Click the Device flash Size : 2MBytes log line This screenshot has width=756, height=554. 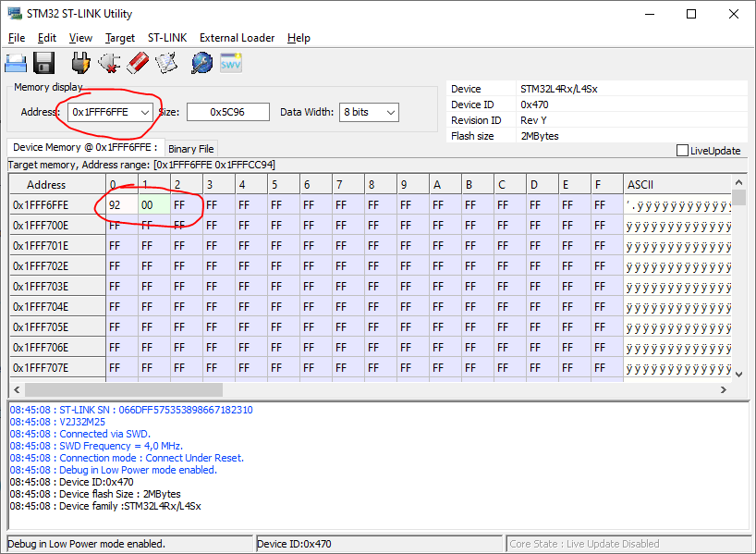point(95,494)
